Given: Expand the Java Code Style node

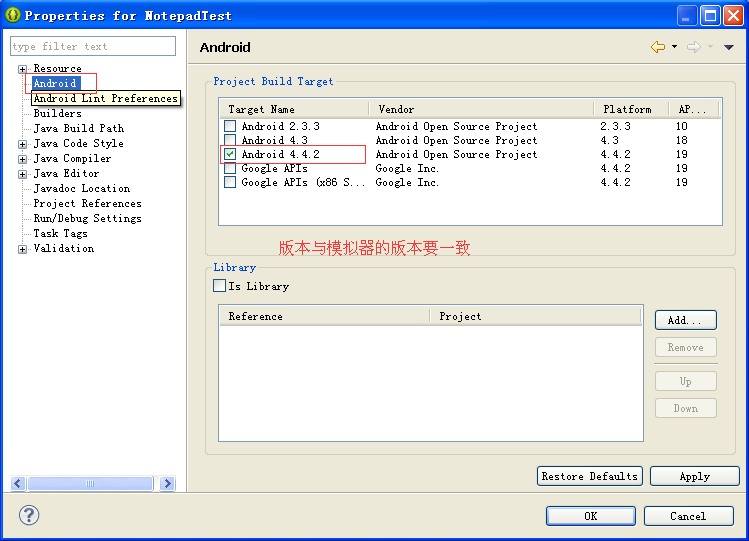Looking at the screenshot, I should [x=22, y=144].
